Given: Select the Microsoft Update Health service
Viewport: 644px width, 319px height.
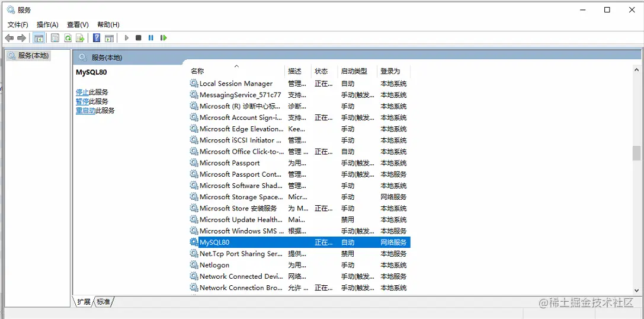Looking at the screenshot, I should click(241, 219).
